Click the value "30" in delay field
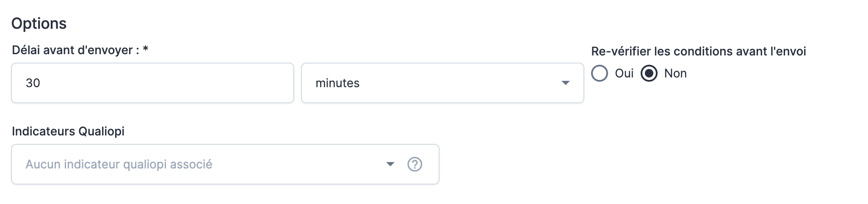 pyautogui.click(x=33, y=83)
